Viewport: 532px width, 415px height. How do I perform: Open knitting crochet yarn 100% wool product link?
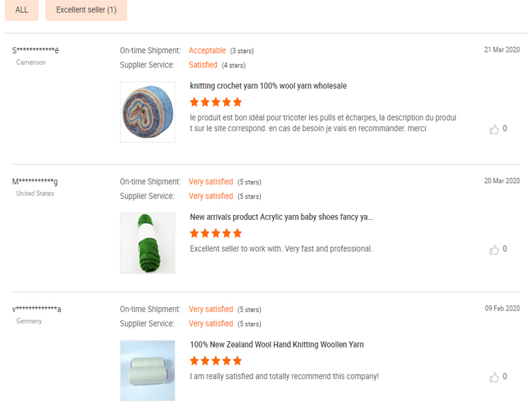click(268, 86)
